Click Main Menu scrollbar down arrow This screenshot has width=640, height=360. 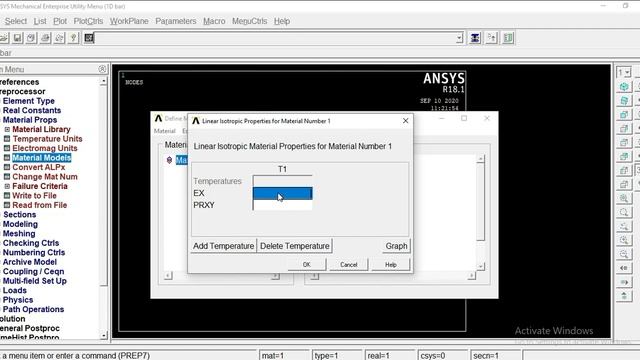pos(104,336)
